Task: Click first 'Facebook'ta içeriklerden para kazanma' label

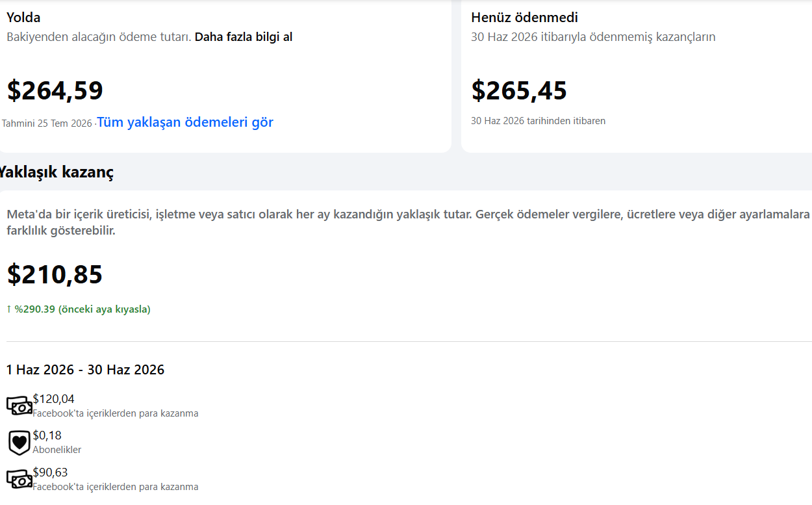Action: (x=116, y=413)
